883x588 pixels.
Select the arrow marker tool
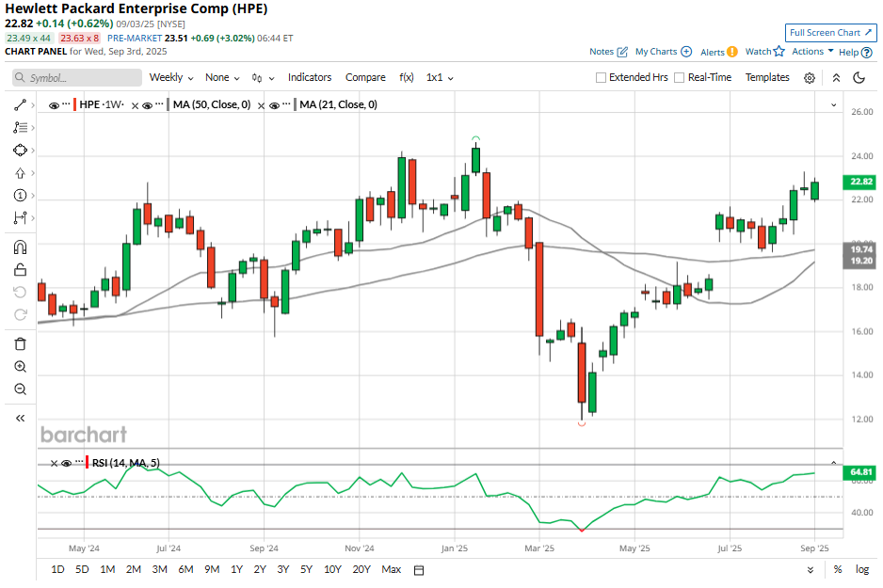[21, 173]
